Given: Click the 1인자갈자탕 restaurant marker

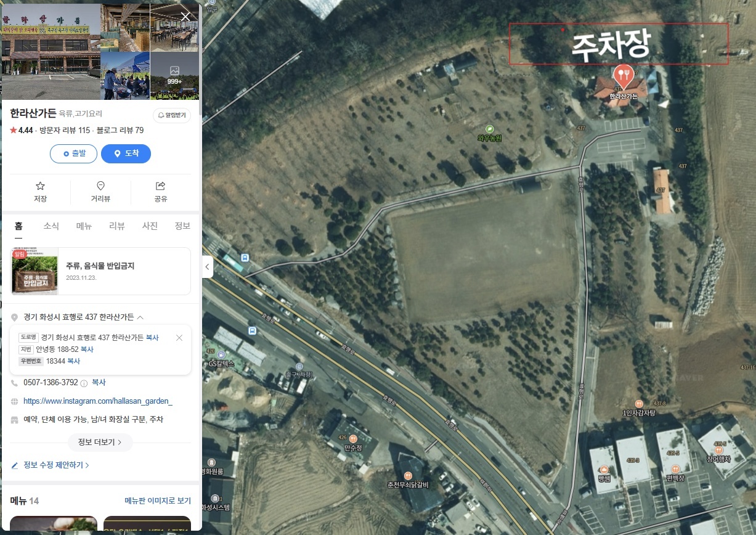Looking at the screenshot, I should (x=639, y=403).
